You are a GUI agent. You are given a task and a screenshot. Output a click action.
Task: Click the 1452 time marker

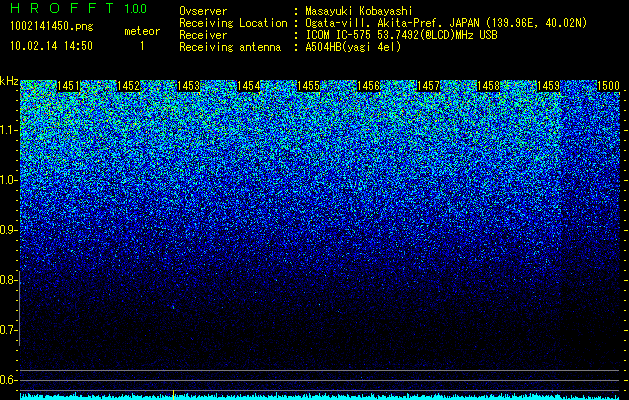pyautogui.click(x=128, y=86)
